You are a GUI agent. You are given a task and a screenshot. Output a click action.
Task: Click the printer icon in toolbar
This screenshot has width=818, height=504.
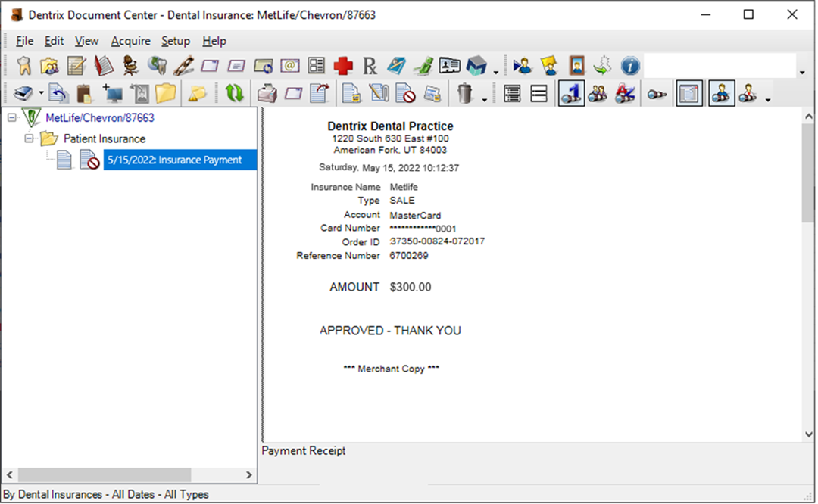click(x=267, y=94)
